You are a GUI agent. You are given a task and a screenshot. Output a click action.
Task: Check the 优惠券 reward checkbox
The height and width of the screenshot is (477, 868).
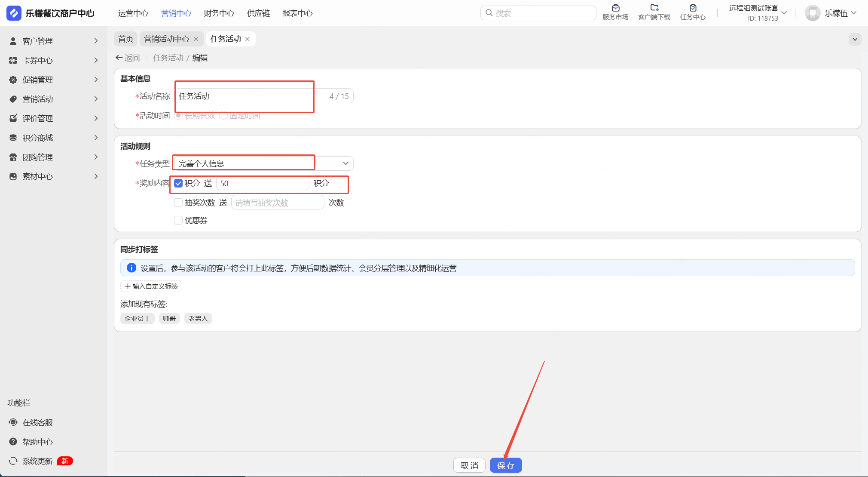[178, 220]
